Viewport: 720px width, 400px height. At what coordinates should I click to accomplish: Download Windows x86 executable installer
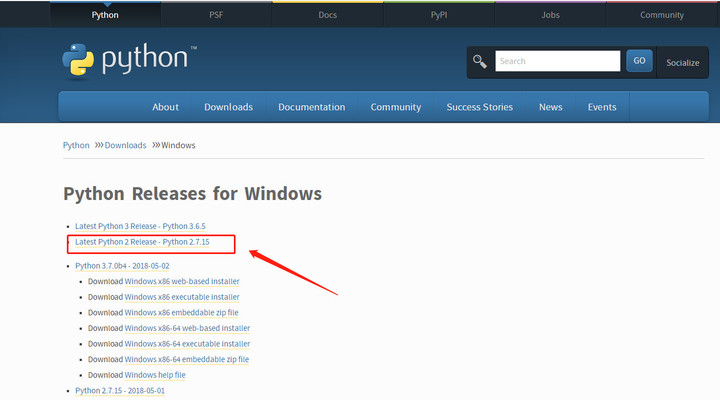coord(182,297)
